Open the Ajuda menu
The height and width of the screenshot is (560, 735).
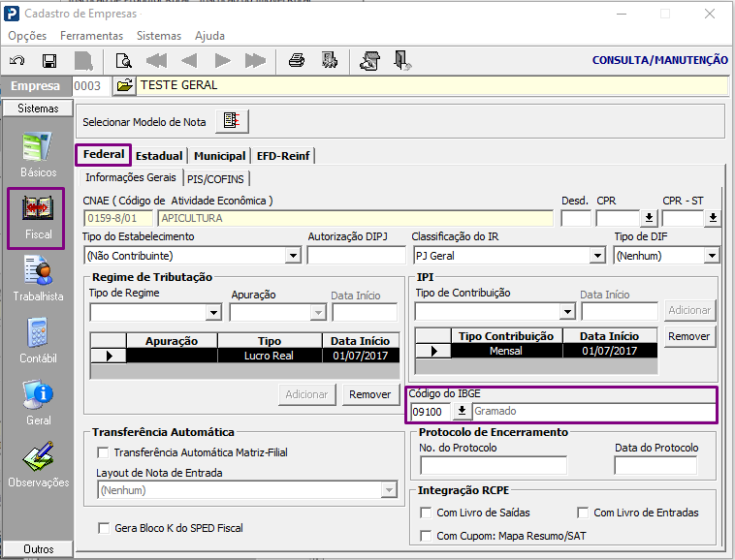(x=210, y=36)
